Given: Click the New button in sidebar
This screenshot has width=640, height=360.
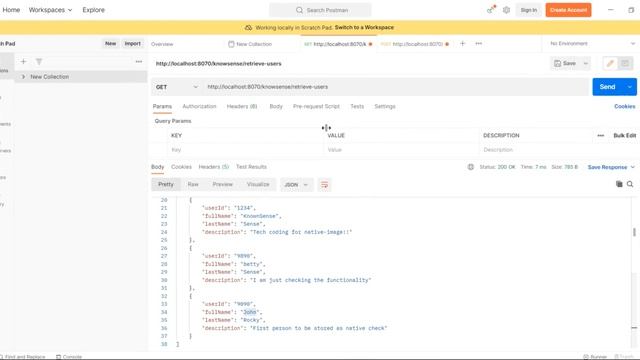Looking at the screenshot, I should tap(111, 43).
